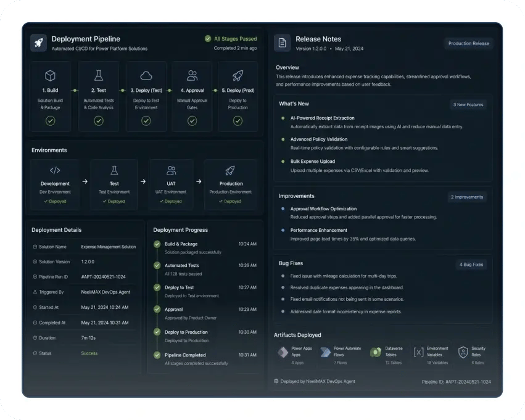Image resolution: width=525 pixels, height=420 pixels.
Task: Select the Security Roles shield icon
Action: click(x=463, y=352)
